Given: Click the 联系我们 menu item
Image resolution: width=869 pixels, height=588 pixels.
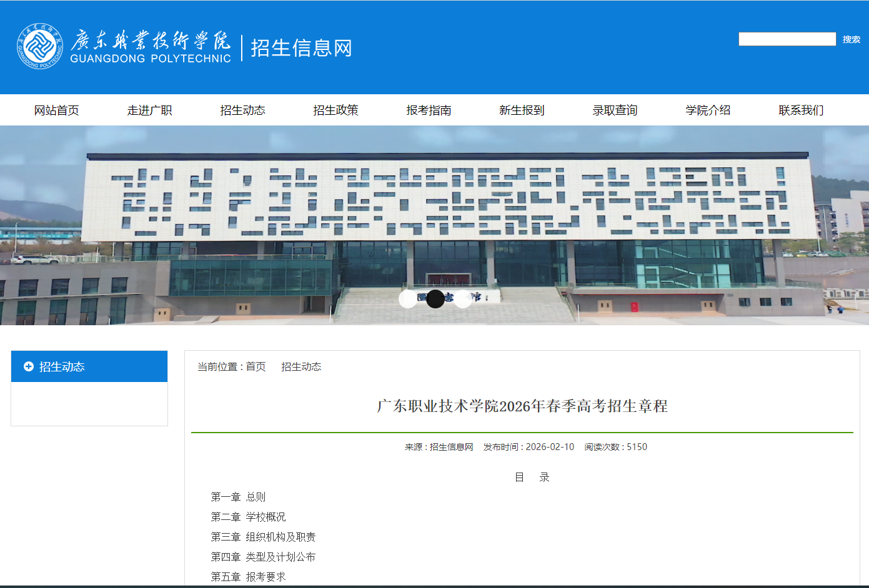Looking at the screenshot, I should pyautogui.click(x=801, y=110).
